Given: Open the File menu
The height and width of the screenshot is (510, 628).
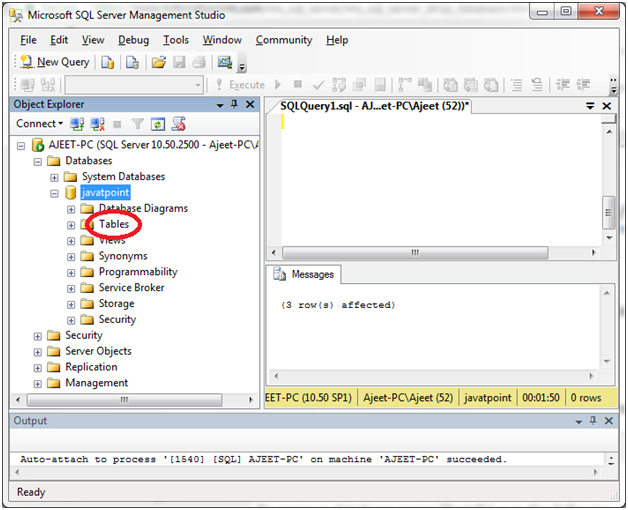Looking at the screenshot, I should (x=28, y=40).
